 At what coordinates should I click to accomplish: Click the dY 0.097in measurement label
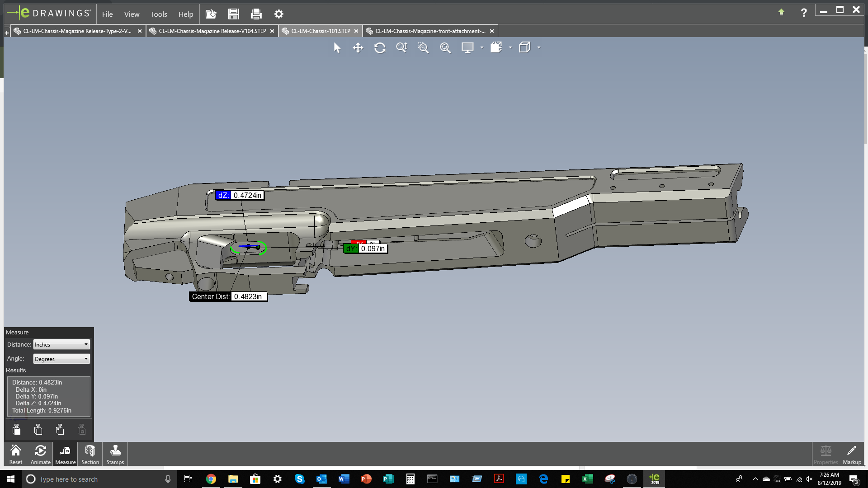point(365,249)
